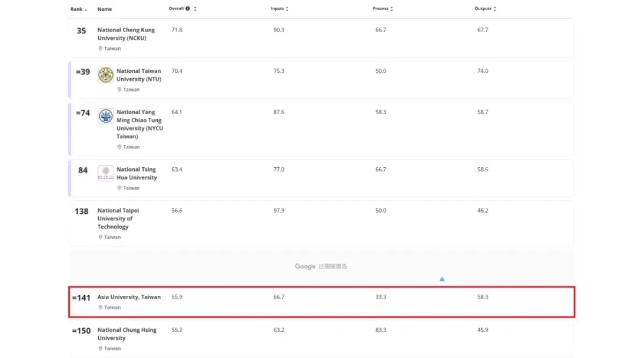Click the blue AdChoices triangle icon
The height and width of the screenshot is (358, 644).
point(442,279)
